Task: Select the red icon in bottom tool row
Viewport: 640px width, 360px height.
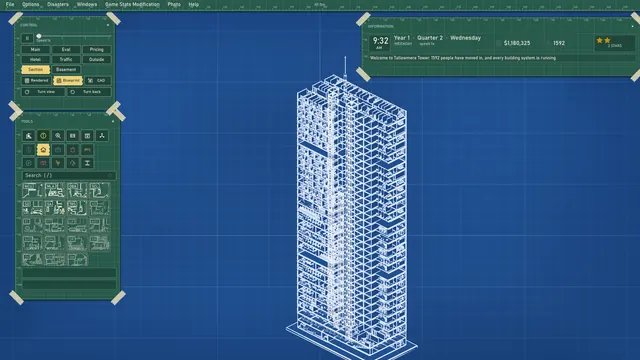Action: click(43, 163)
